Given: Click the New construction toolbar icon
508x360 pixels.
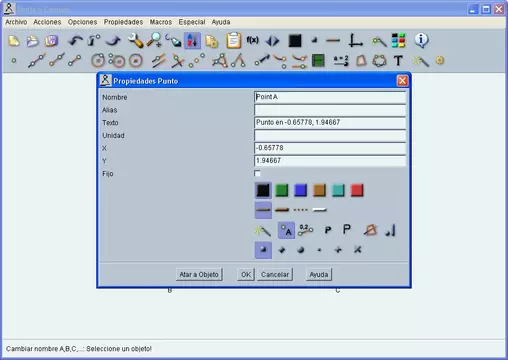Looking at the screenshot, I should pyautogui.click(x=14, y=41).
